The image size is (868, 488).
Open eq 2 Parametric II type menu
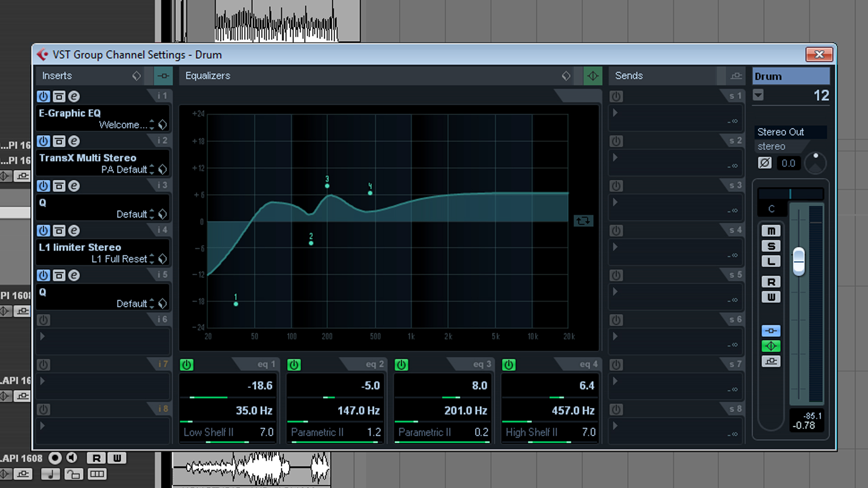pos(317,432)
